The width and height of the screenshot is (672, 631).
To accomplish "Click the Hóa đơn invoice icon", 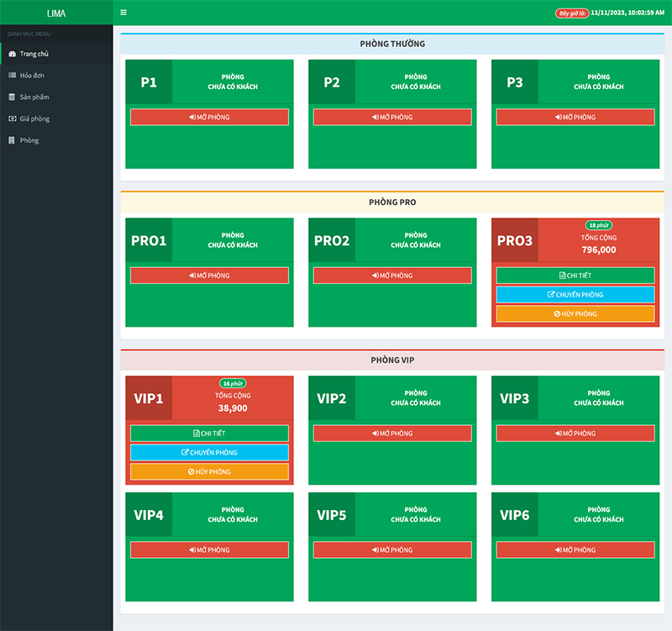I will coord(12,76).
